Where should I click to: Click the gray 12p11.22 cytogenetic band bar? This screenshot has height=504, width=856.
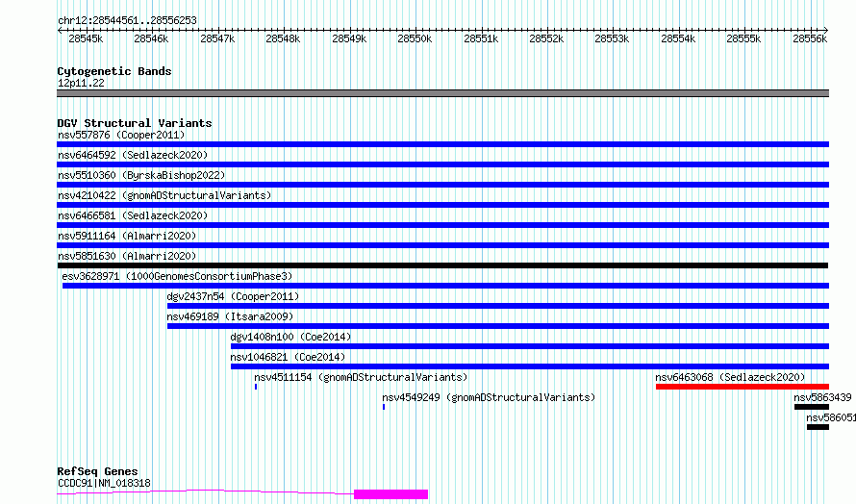tap(442, 93)
